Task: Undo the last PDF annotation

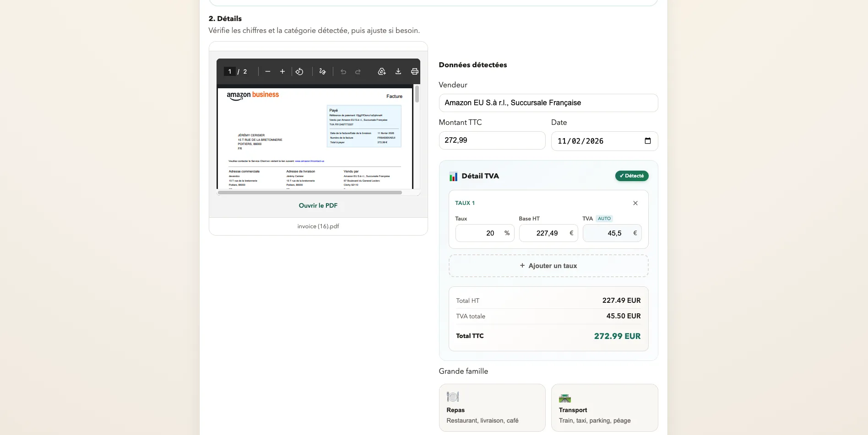Action: click(x=343, y=71)
